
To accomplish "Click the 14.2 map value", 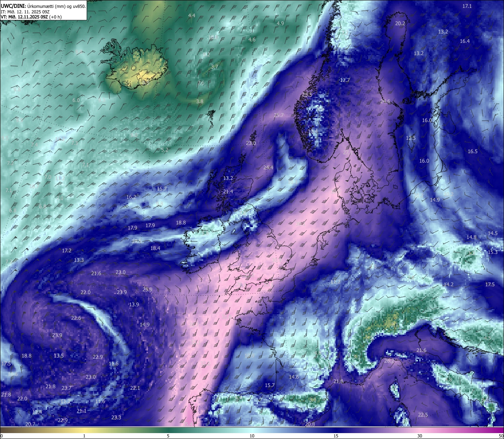I will coord(448,285).
